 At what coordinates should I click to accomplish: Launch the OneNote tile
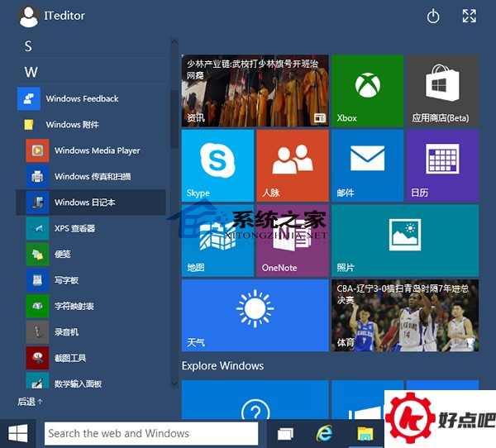(293, 241)
